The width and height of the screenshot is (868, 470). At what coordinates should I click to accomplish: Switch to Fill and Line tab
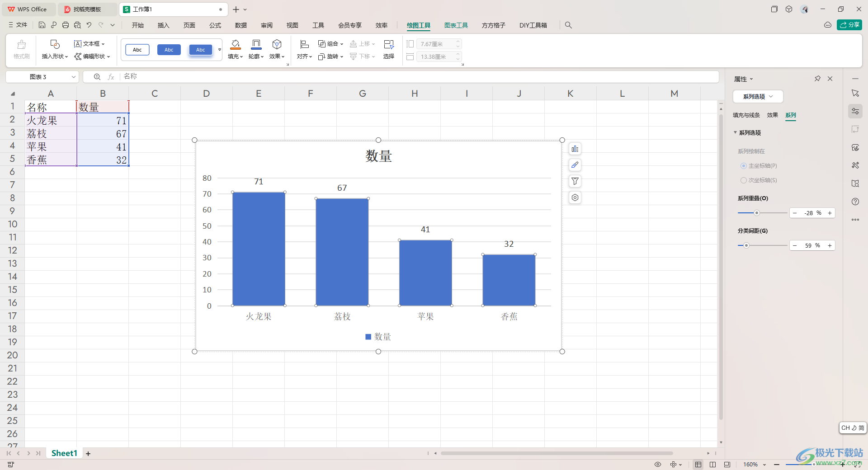[x=746, y=115]
